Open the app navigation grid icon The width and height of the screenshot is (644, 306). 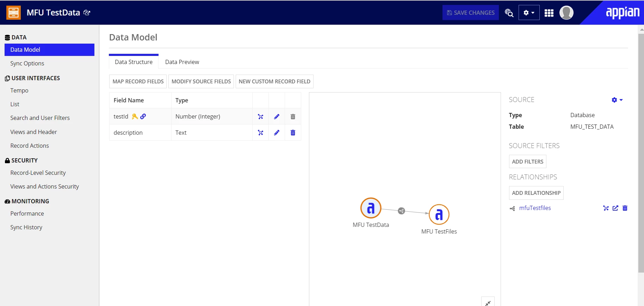549,13
